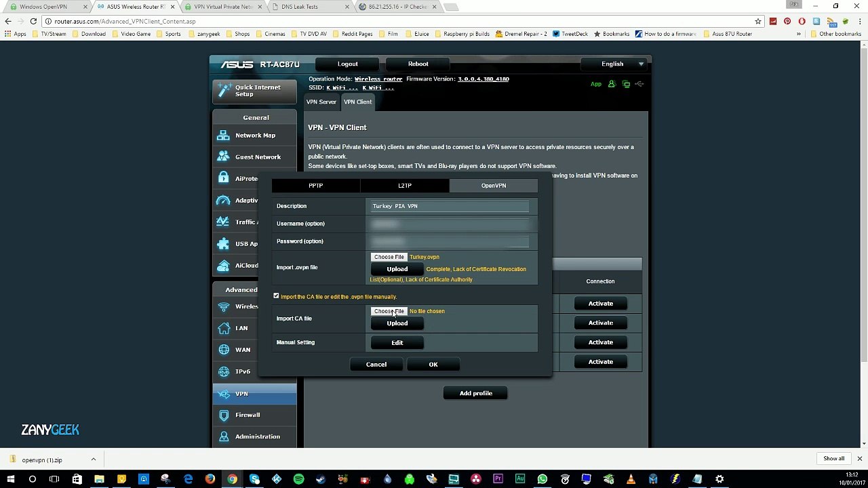Click the Username (option) input field
868x488 pixels.
click(450, 224)
